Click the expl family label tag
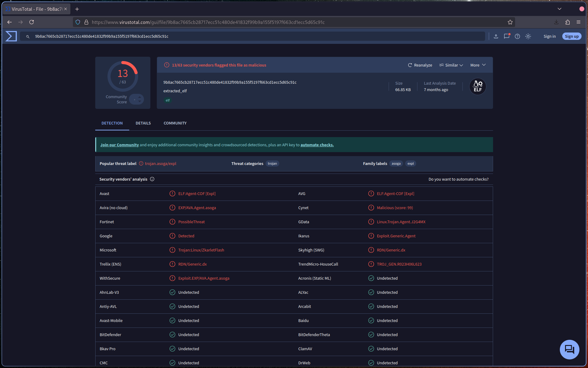The image size is (588, 368). 410,163
